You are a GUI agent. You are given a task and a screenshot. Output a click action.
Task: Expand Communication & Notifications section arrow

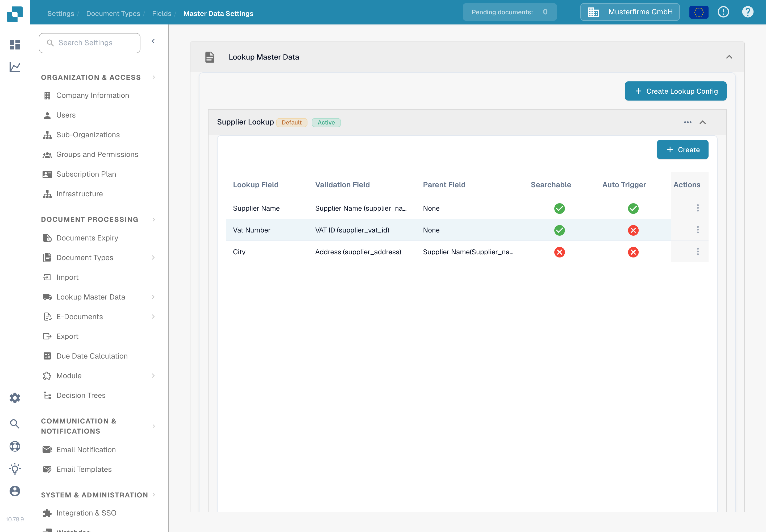pyautogui.click(x=153, y=426)
